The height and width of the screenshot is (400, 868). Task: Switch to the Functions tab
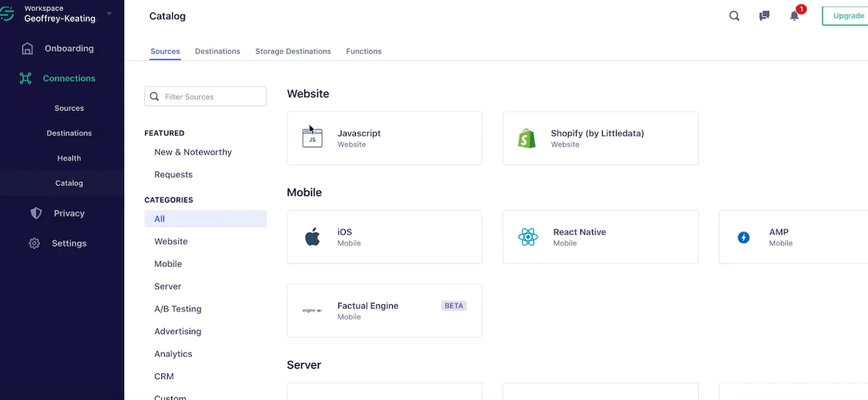click(x=364, y=52)
